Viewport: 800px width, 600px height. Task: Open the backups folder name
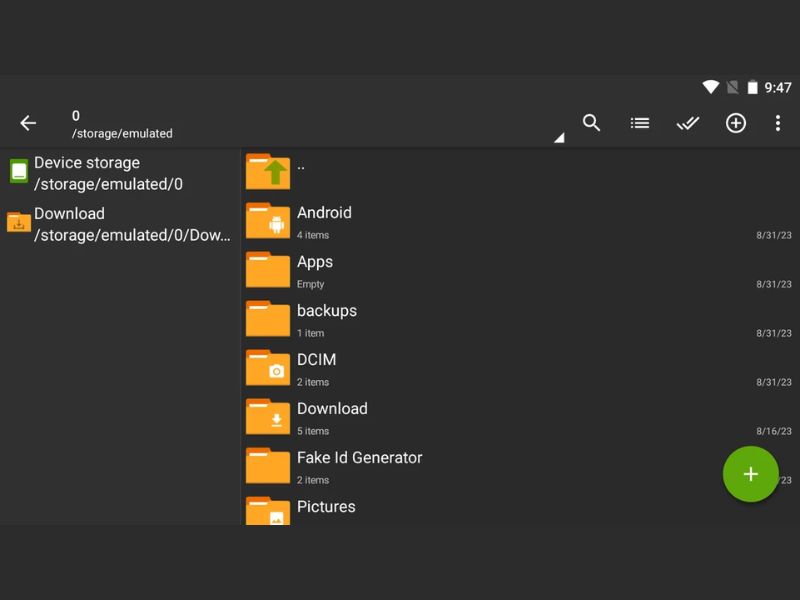click(x=327, y=311)
